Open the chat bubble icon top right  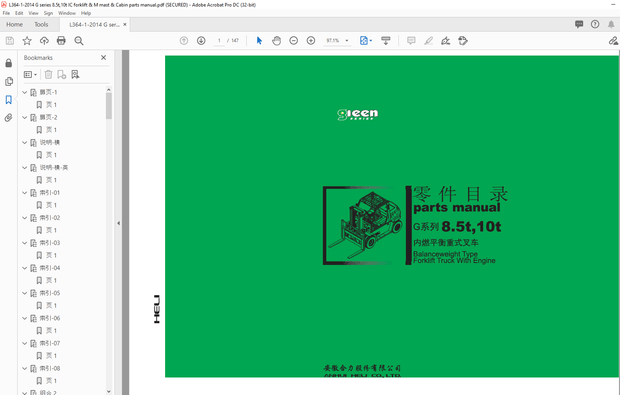[x=579, y=25]
